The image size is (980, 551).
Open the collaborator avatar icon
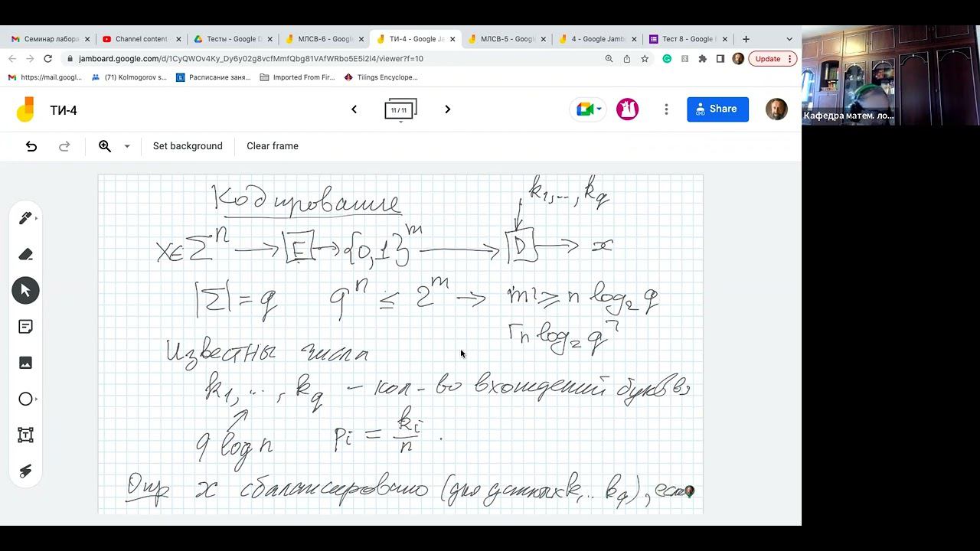coord(627,109)
